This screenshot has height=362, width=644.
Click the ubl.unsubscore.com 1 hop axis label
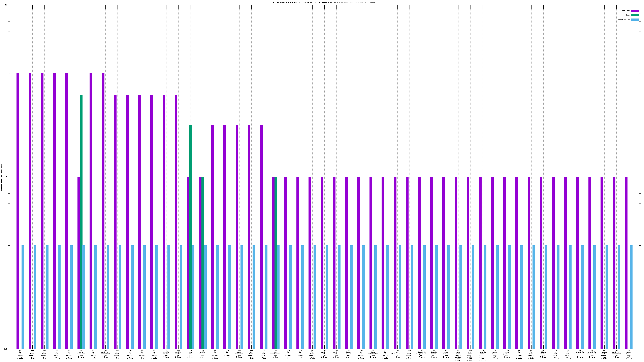point(276,354)
